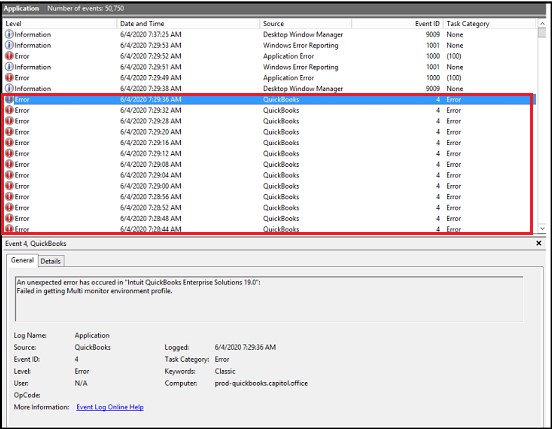Click the Information icon for the 7:29:53 AM Windows Error Reporting event
The height and width of the screenshot is (429, 552).
coord(9,45)
